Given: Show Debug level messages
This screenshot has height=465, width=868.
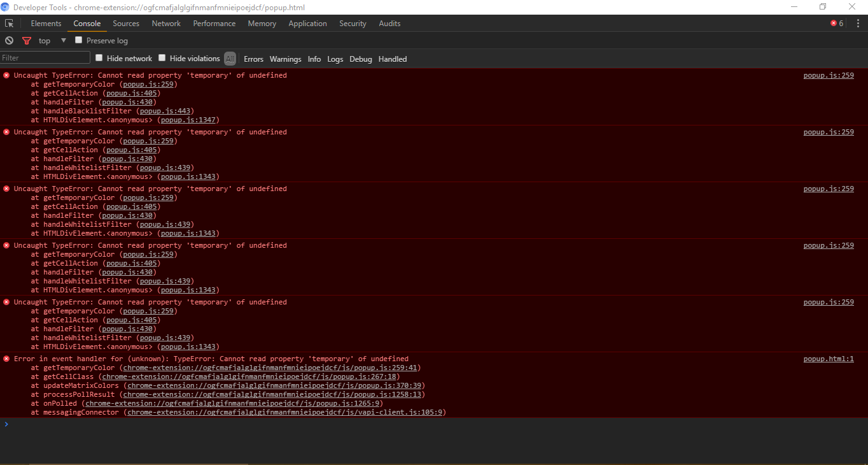Looking at the screenshot, I should click(x=360, y=59).
